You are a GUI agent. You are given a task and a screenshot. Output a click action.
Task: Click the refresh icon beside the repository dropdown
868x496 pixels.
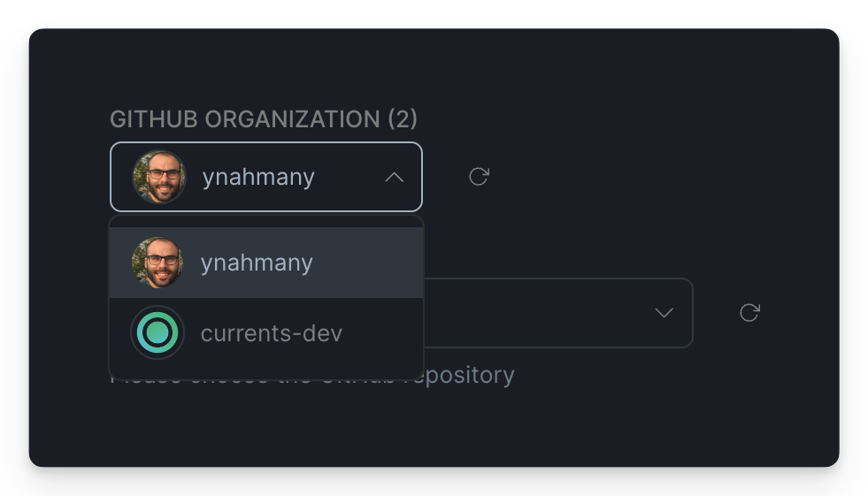749,313
